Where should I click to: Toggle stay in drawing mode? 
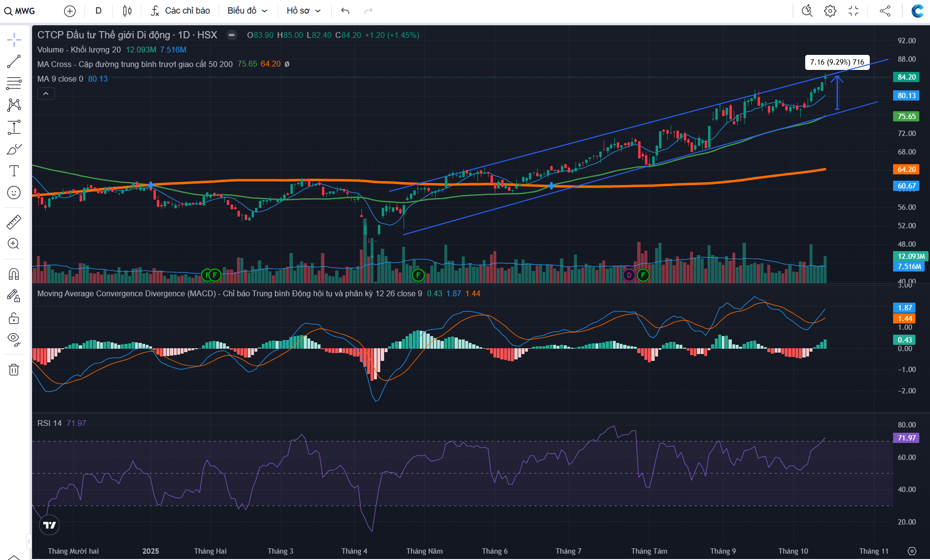[14, 296]
